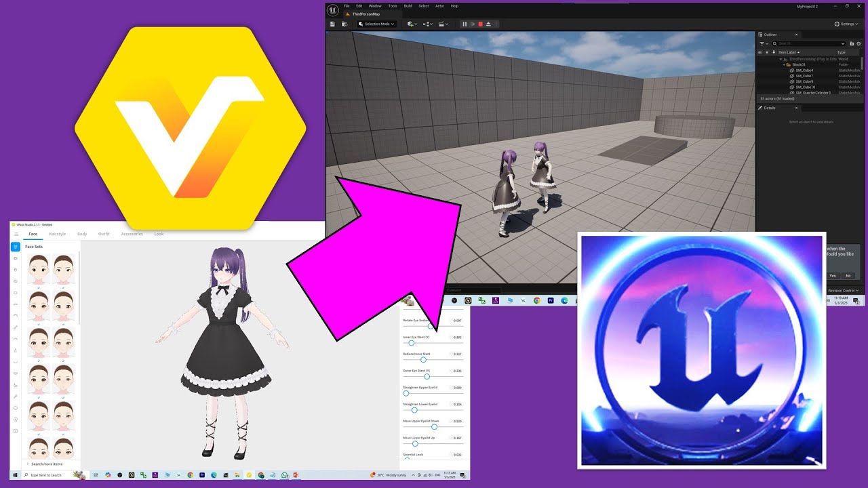Open the Edit menu in Unreal Editor

pyautogui.click(x=359, y=6)
